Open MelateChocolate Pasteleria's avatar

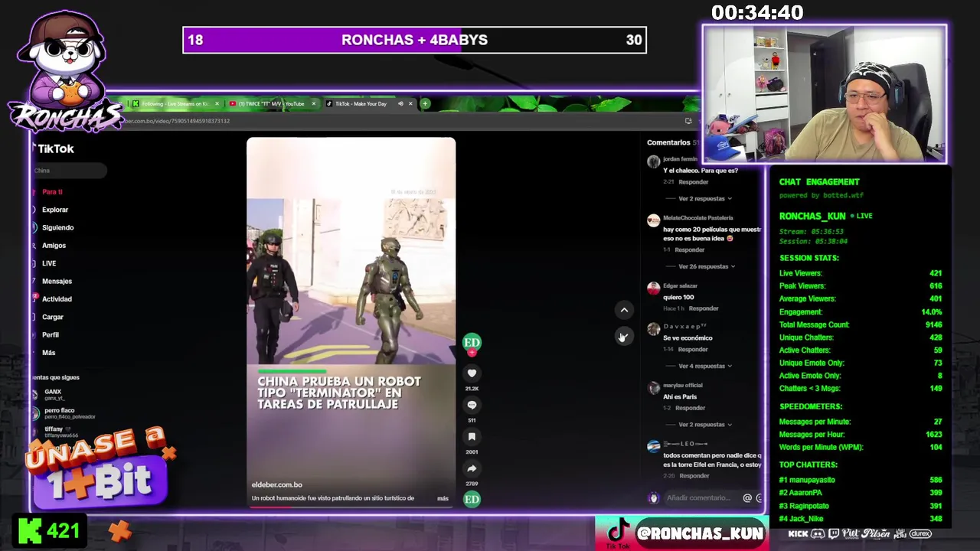[653, 220]
